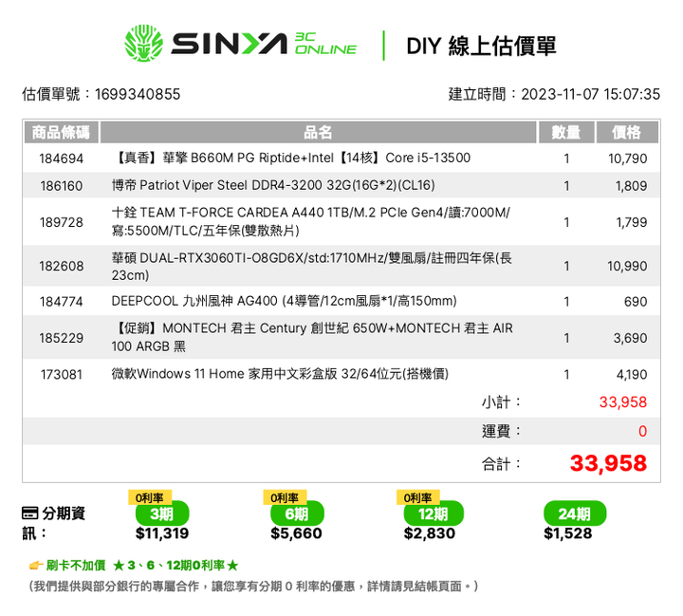The image size is (683, 616).
Task: Click the 刷卡不加價 promo text
Action: point(76,566)
